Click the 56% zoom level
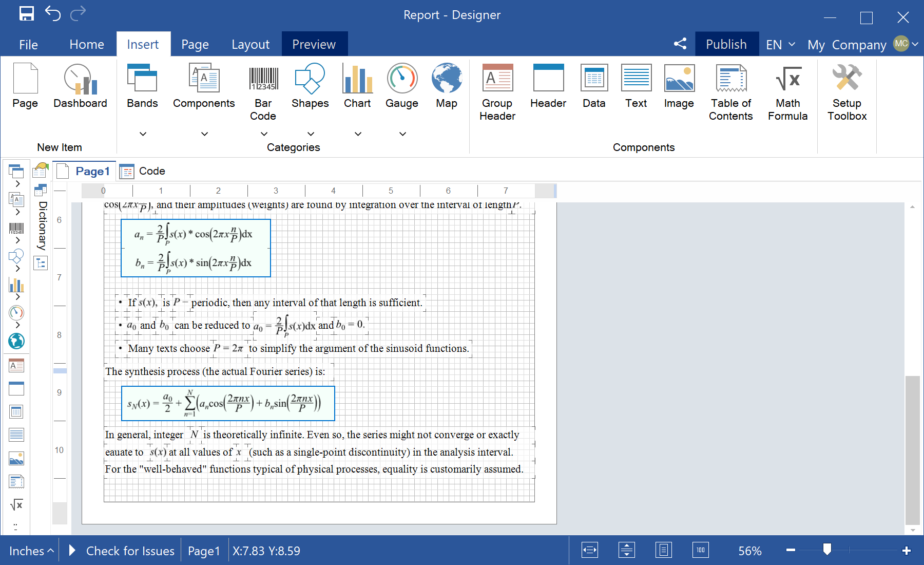The height and width of the screenshot is (565, 924). point(749,551)
